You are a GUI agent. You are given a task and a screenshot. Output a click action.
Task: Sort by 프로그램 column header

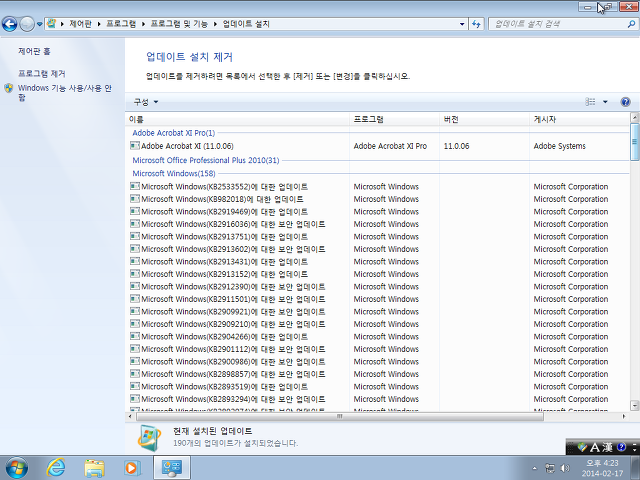pyautogui.click(x=394, y=119)
